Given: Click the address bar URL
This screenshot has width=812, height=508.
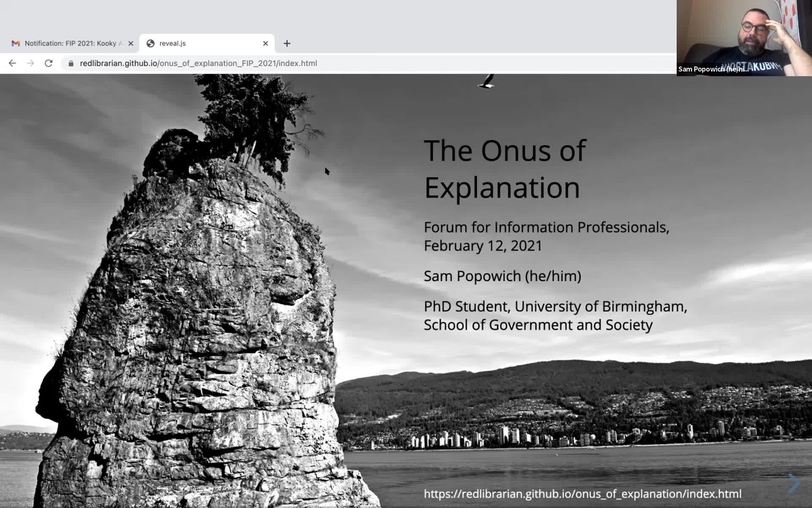Looking at the screenshot, I should (198, 63).
